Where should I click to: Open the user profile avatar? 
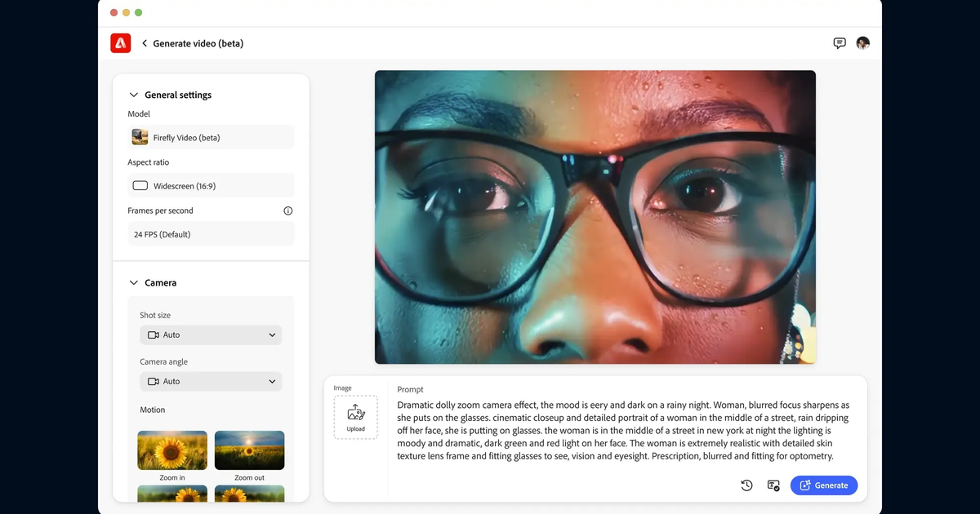(863, 43)
